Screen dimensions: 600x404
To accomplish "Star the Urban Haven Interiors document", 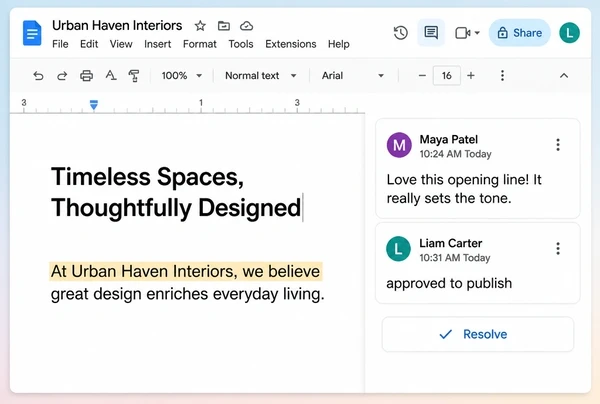I will (x=200, y=26).
